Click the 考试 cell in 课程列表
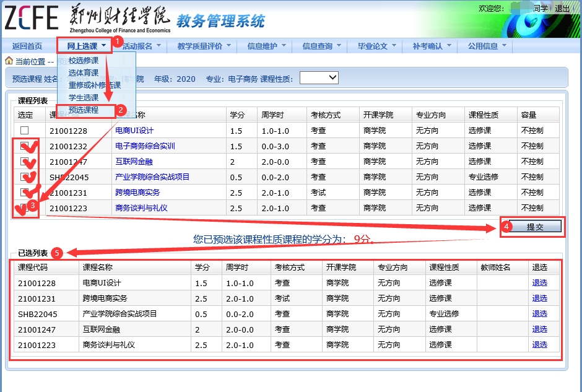 [318, 193]
